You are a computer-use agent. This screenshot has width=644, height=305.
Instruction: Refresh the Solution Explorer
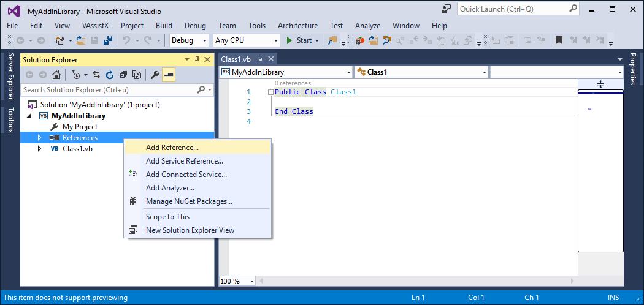coord(110,75)
